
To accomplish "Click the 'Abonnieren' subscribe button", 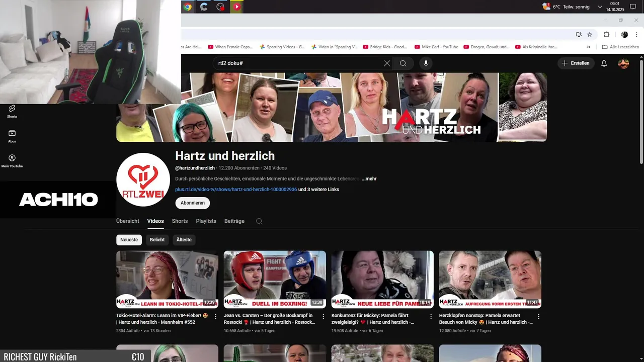I will tap(193, 203).
